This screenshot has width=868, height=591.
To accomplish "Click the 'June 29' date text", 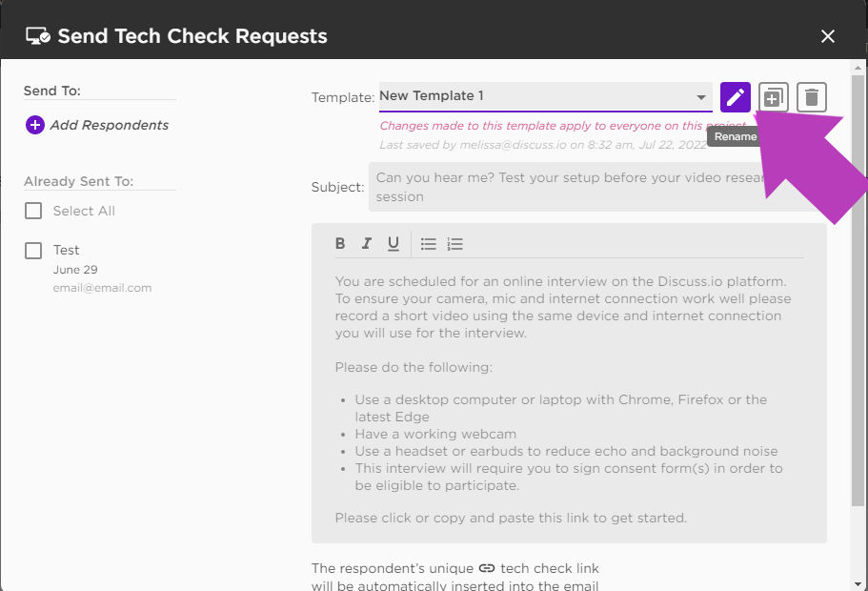I will coord(75,270).
